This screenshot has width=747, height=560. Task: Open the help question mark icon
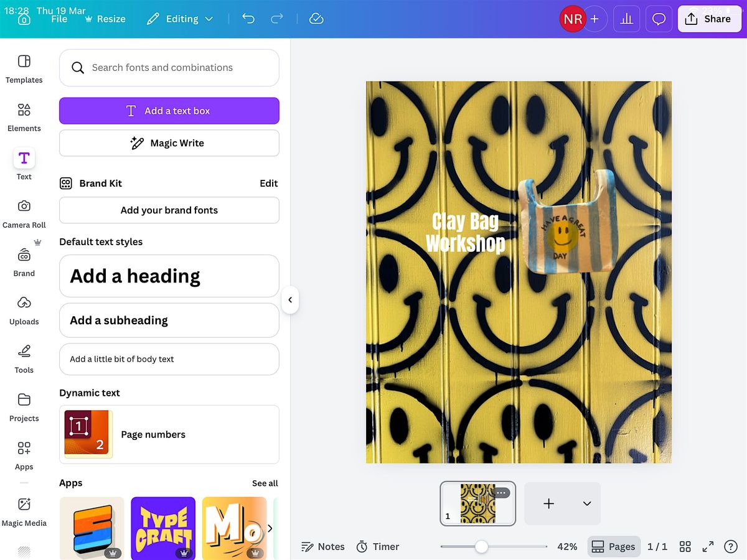point(731,546)
